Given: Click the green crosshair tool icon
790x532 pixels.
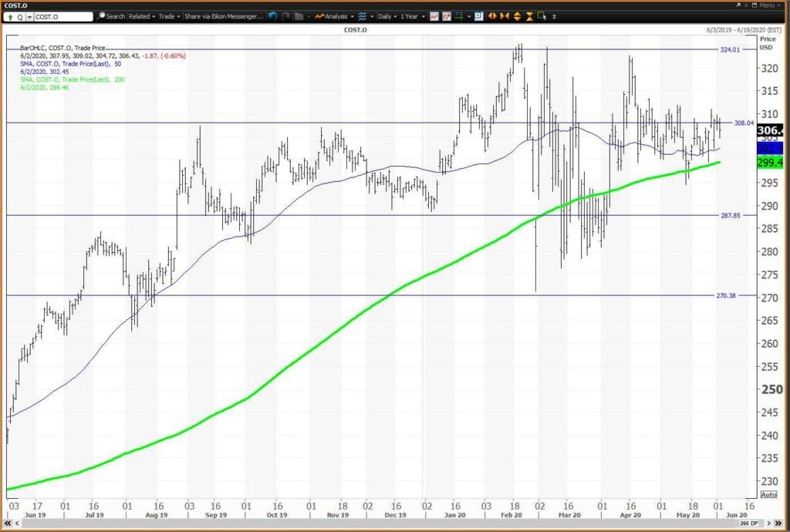Looking at the screenshot, I should pos(459,17).
